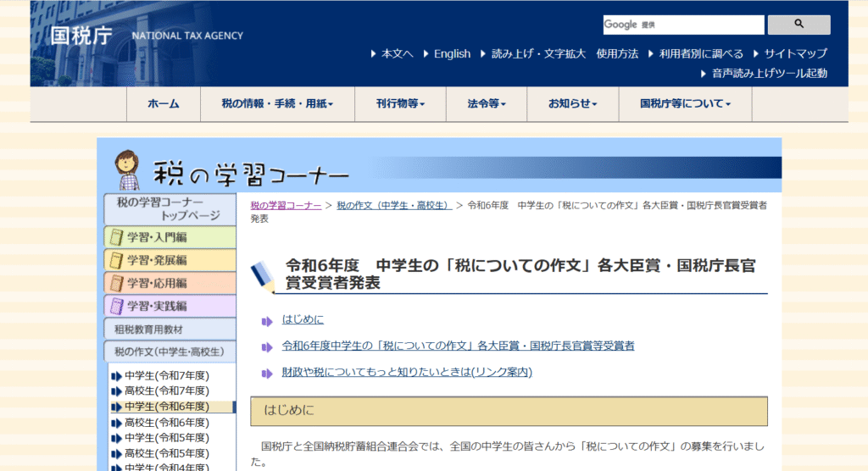
Task: Click arrow icon beside 高校生(令和6年度)
Action: pyautogui.click(x=116, y=424)
